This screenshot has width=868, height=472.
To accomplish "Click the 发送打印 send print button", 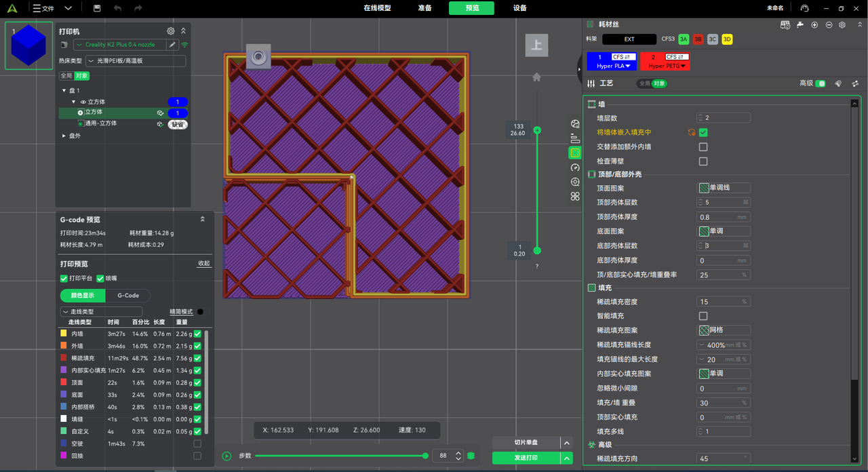I will pos(526,458).
